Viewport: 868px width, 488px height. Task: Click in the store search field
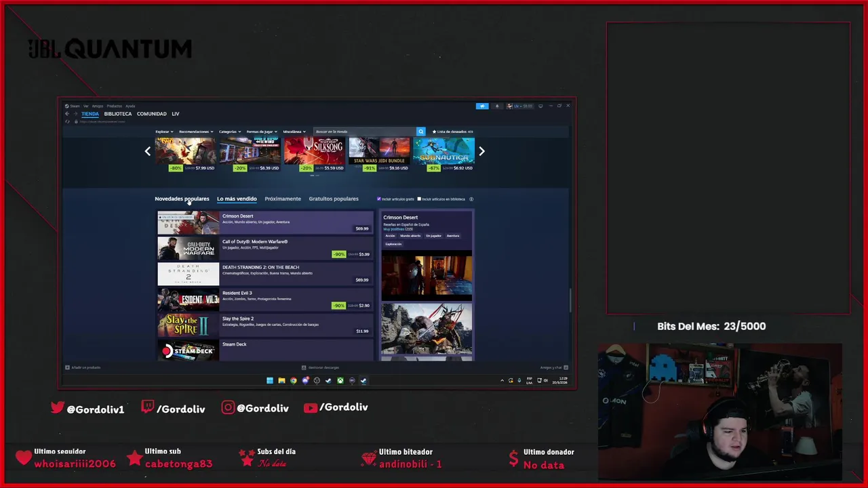coord(365,131)
